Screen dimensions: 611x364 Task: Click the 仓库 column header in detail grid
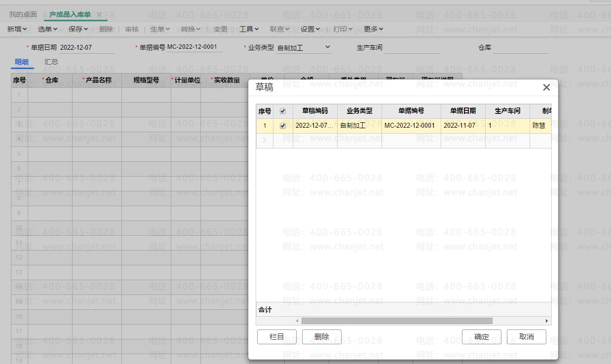[x=50, y=80]
